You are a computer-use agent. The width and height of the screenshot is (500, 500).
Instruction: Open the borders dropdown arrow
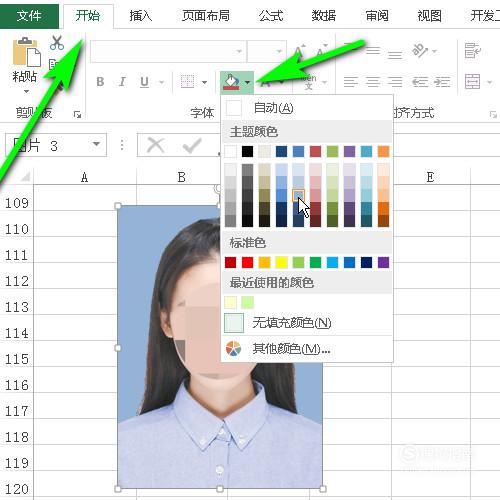[x=204, y=82]
